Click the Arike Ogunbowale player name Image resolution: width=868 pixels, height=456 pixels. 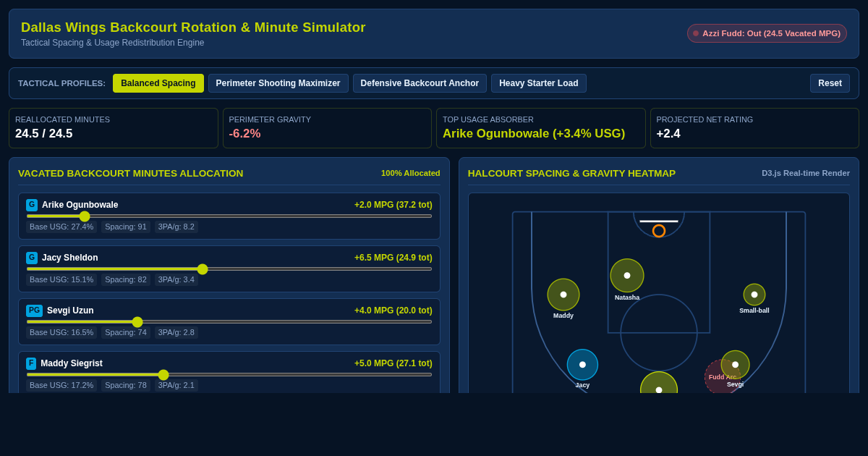click(80, 205)
